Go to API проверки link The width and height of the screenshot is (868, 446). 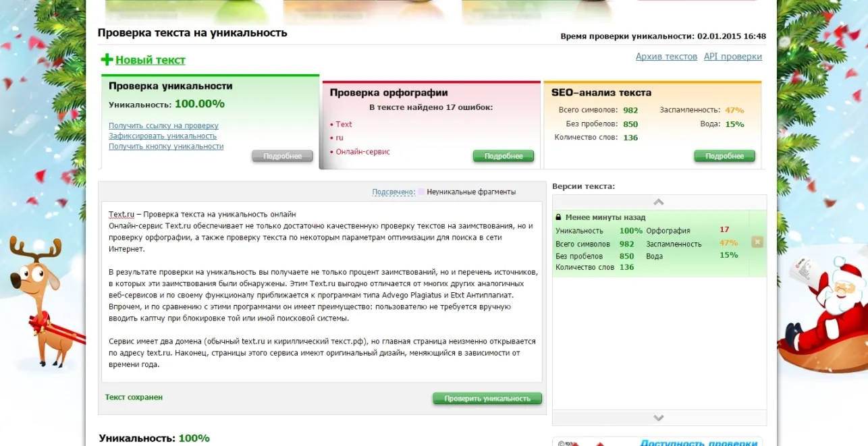coord(733,57)
